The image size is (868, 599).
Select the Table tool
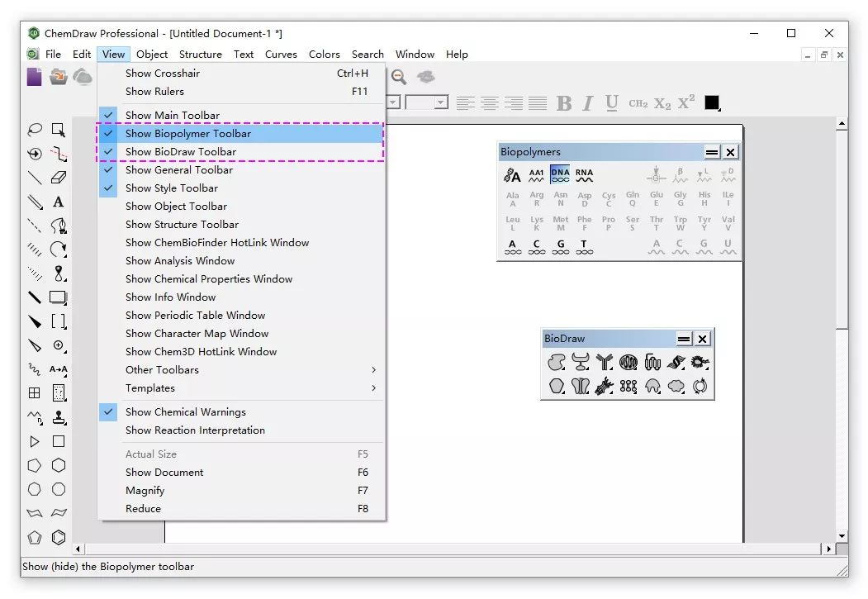coord(35,393)
